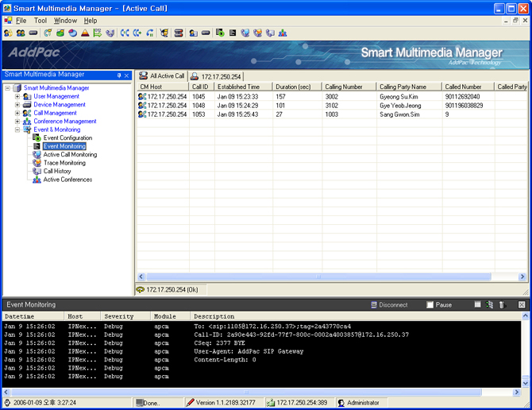Pin the Smart Multimedia Manager side panel
Image resolution: width=532 pixels, height=410 pixels.
[x=119, y=75]
